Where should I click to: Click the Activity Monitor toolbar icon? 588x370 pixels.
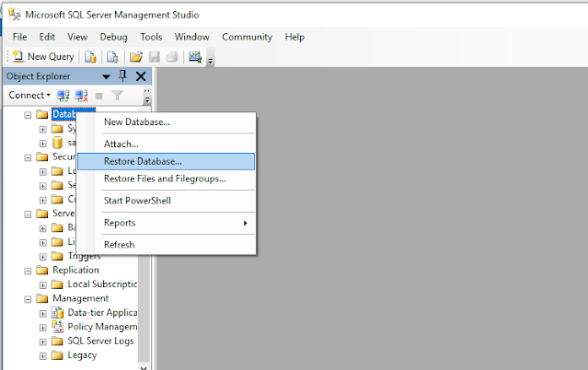(x=195, y=57)
